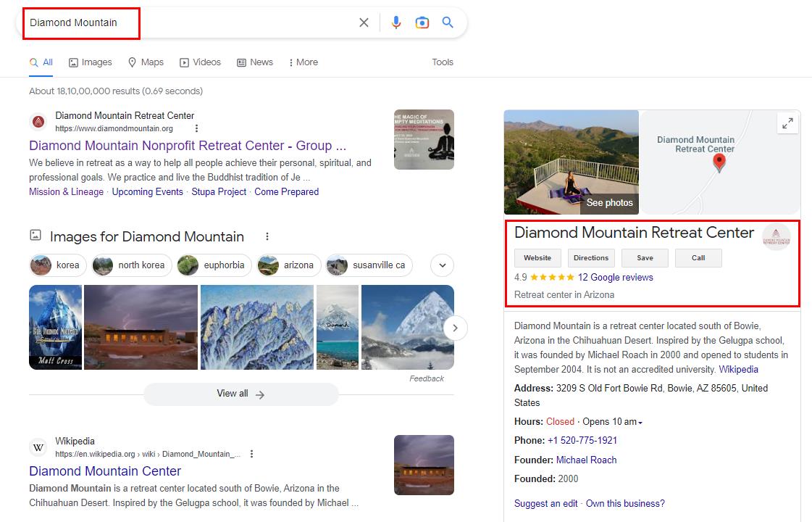Search by image using the camera icon
Viewport: 812px width, 522px height.
[x=422, y=22]
